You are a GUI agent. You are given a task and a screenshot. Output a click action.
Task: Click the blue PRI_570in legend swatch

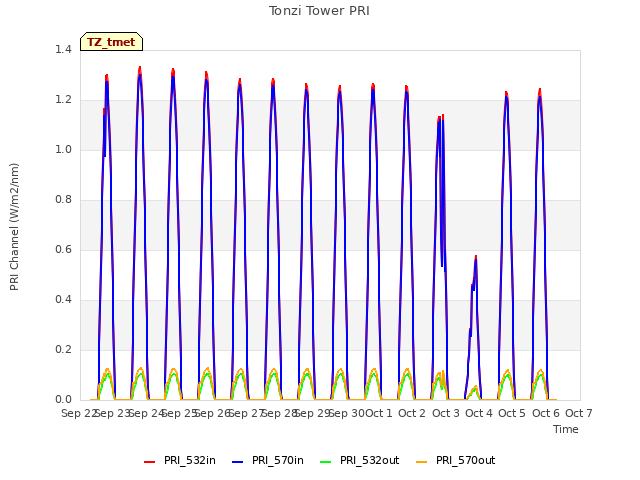238,462
